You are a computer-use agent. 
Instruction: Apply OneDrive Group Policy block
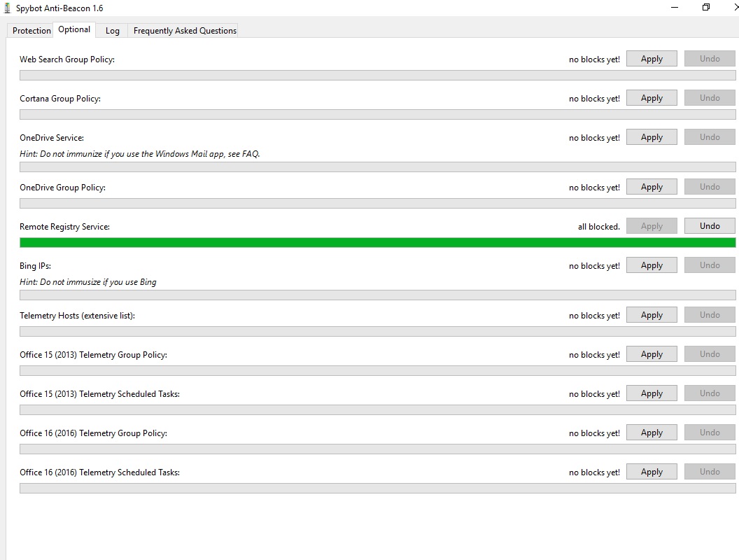[652, 187]
